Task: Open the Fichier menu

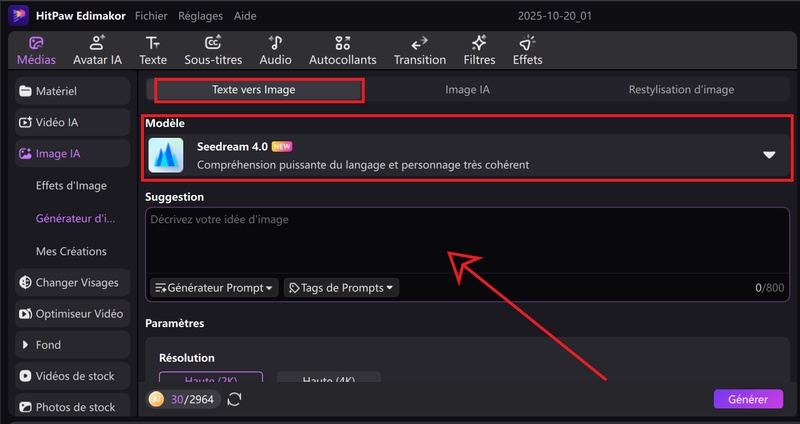Action: (151, 16)
